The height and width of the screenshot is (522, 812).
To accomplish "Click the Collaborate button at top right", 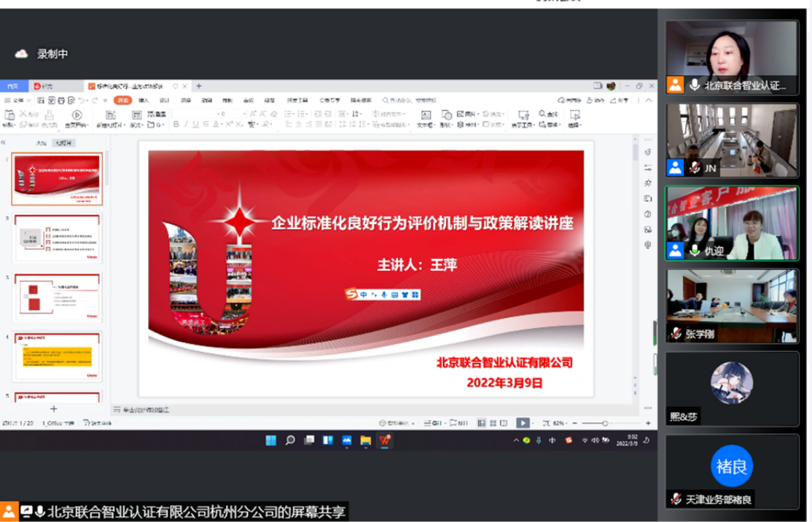I will click(x=596, y=101).
